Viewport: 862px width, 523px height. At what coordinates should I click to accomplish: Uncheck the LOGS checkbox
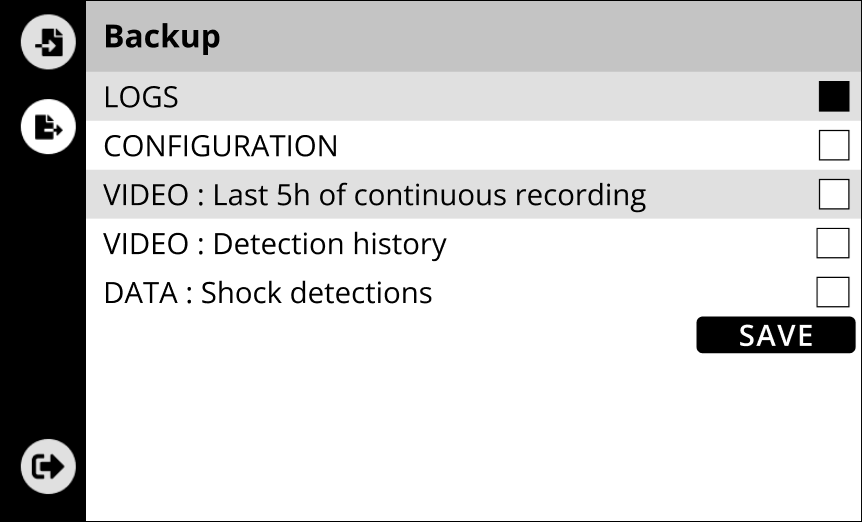(x=833, y=97)
